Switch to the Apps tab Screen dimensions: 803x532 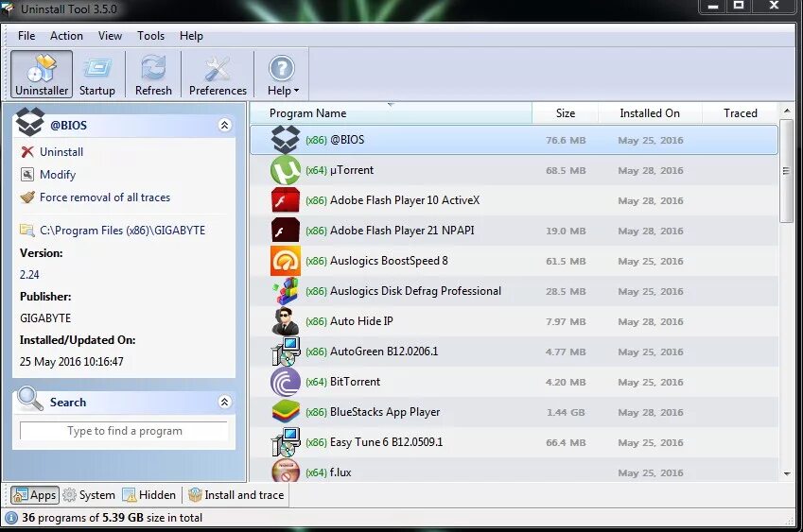35,494
